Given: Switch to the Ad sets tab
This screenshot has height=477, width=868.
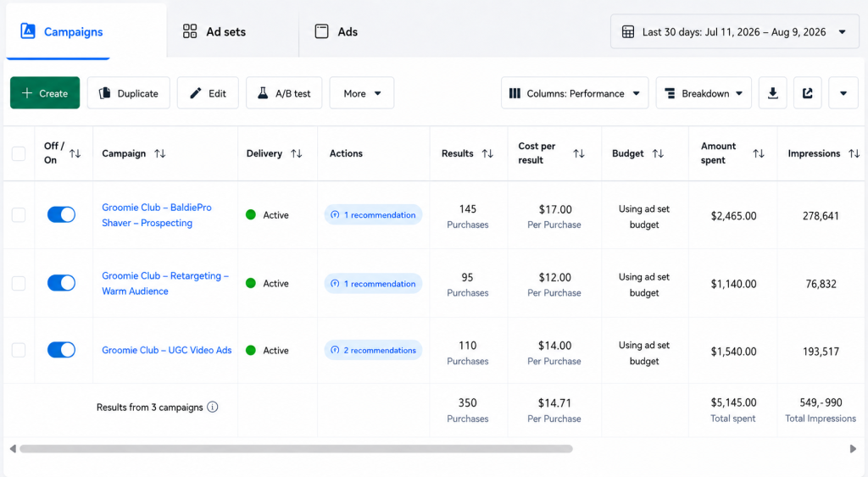Looking at the screenshot, I should [x=214, y=31].
